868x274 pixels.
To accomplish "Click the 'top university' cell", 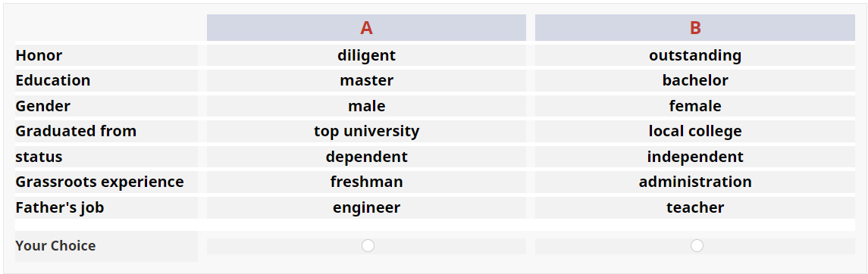I will 366,132.
